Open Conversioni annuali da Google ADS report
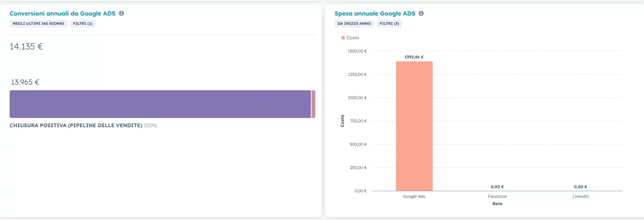 pos(62,13)
